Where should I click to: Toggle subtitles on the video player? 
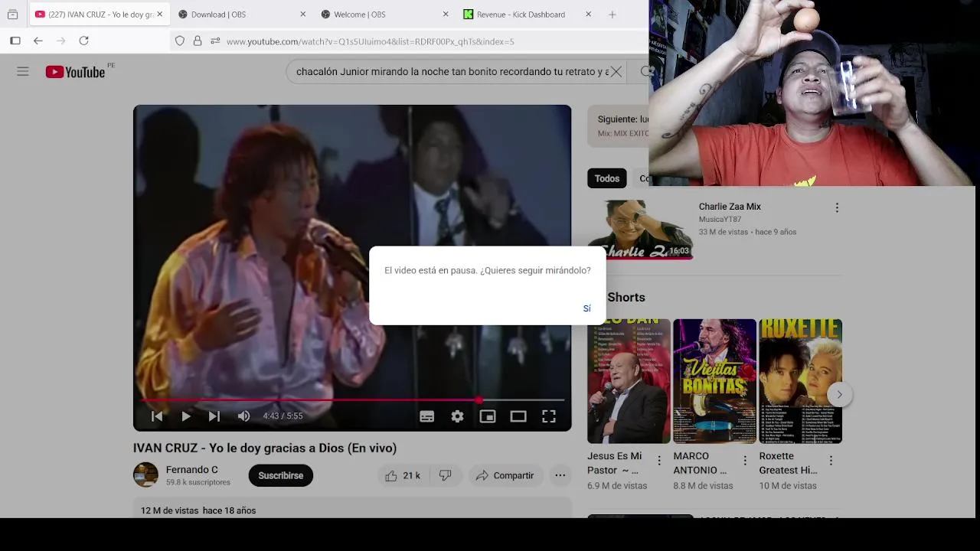(427, 416)
